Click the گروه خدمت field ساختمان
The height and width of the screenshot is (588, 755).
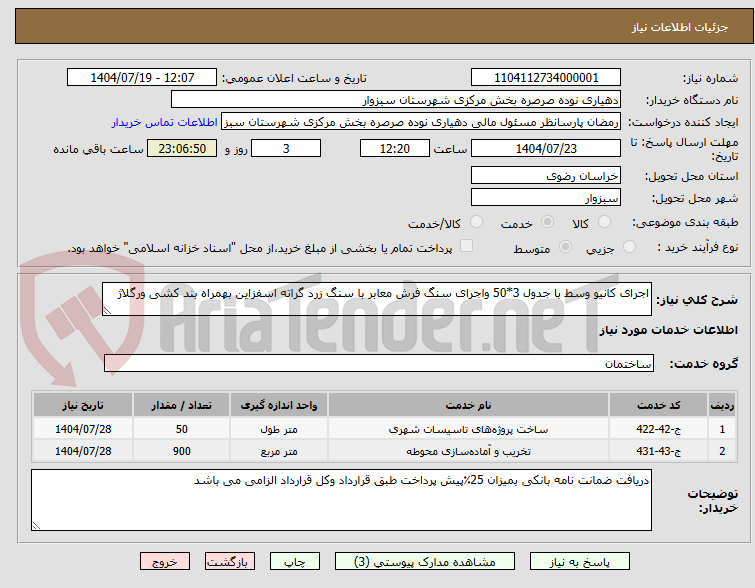(378, 363)
